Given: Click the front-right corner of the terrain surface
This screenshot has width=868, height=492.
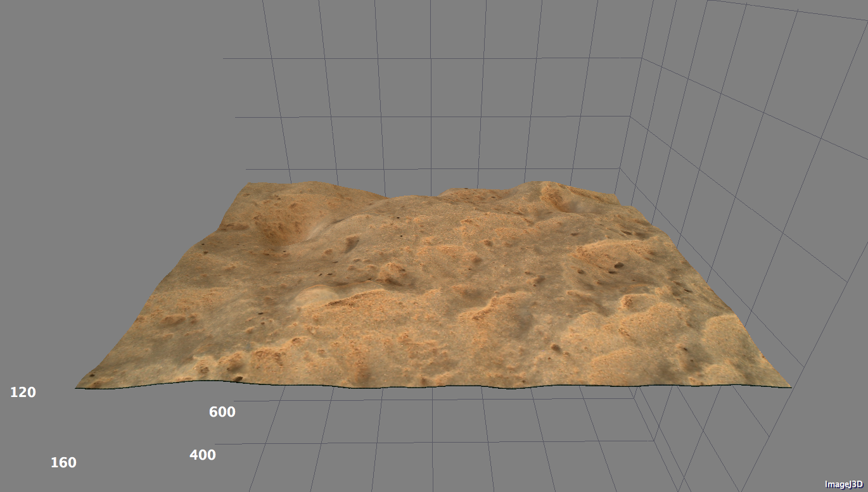Looking at the screenshot, I should click(788, 384).
